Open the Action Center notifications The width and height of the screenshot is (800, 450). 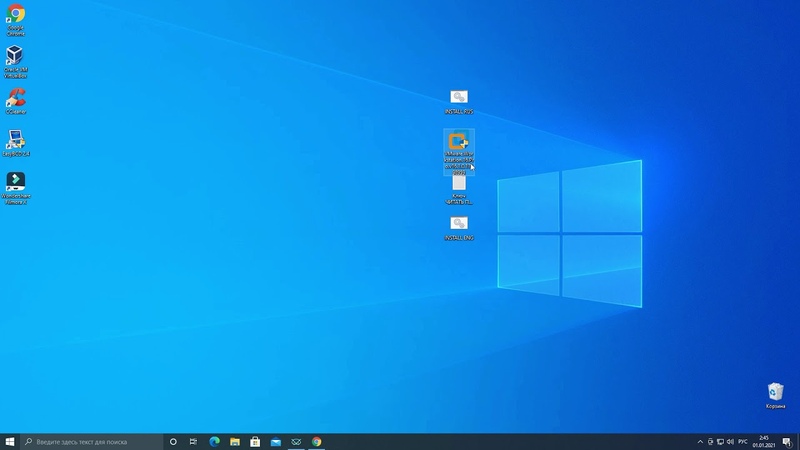[787, 442]
